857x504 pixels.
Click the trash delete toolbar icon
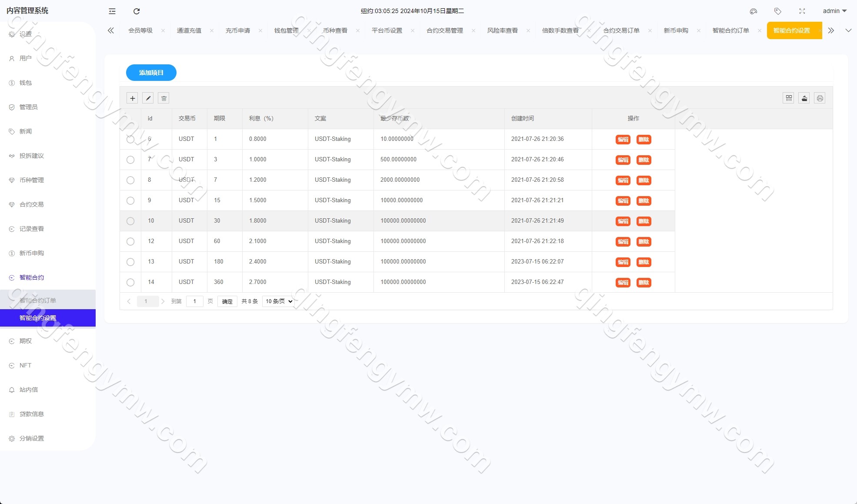[164, 98]
